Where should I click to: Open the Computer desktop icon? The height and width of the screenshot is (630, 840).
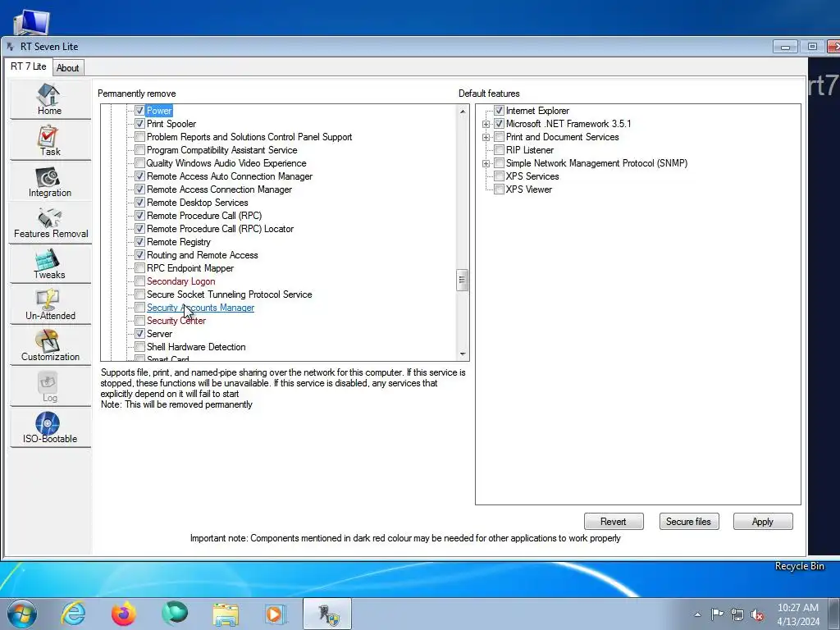point(31,22)
